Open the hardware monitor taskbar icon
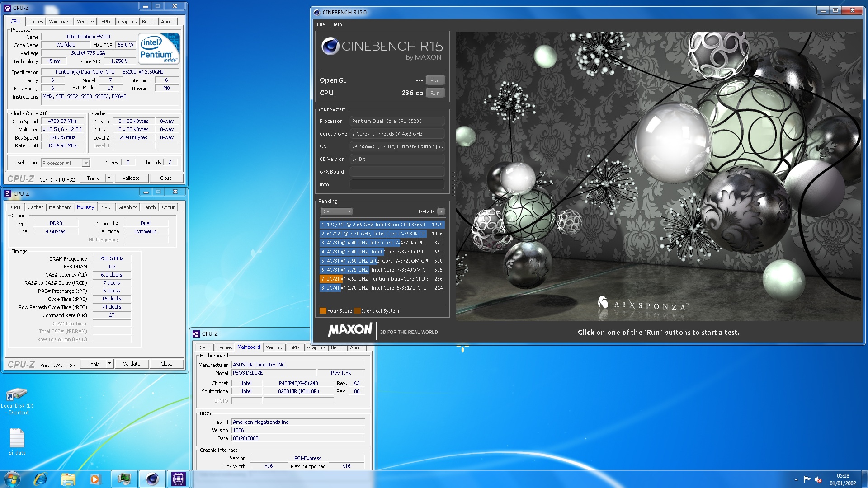This screenshot has width=868, height=488. pyautogui.click(x=124, y=479)
